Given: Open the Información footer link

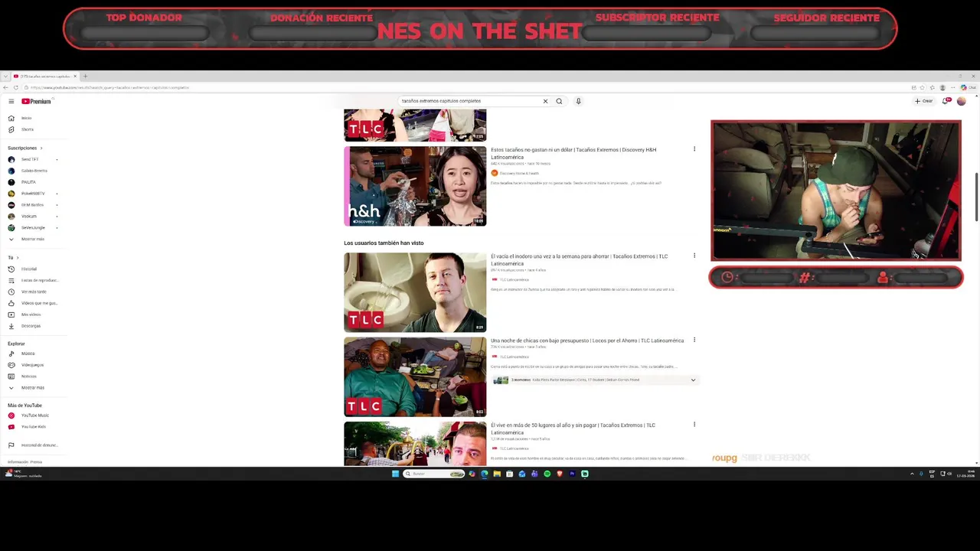Looking at the screenshot, I should (x=18, y=462).
